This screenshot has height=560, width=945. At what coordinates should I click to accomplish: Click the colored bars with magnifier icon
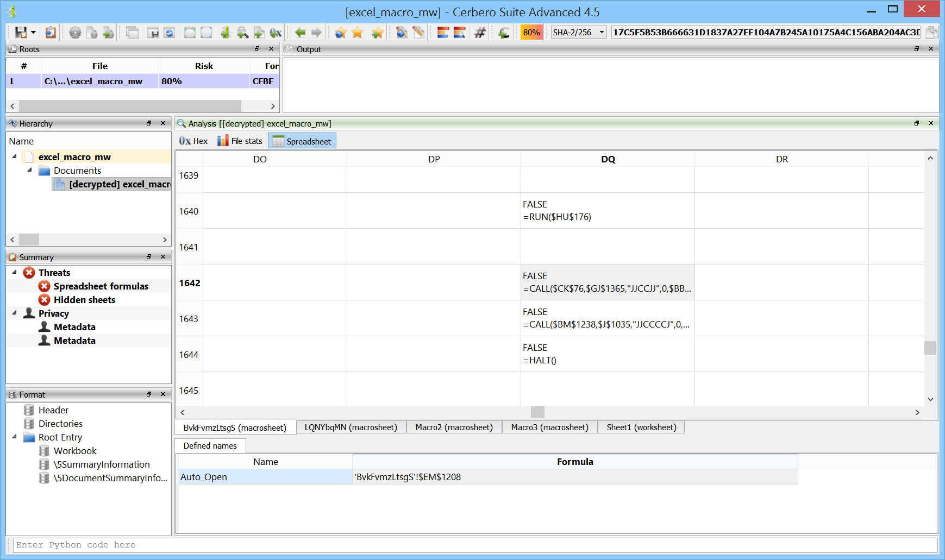[x=460, y=33]
